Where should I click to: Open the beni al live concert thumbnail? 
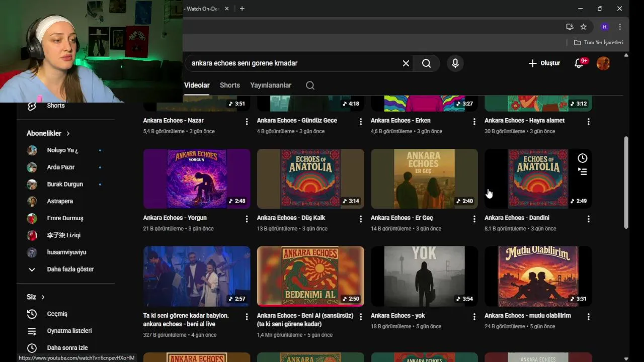[197, 276]
